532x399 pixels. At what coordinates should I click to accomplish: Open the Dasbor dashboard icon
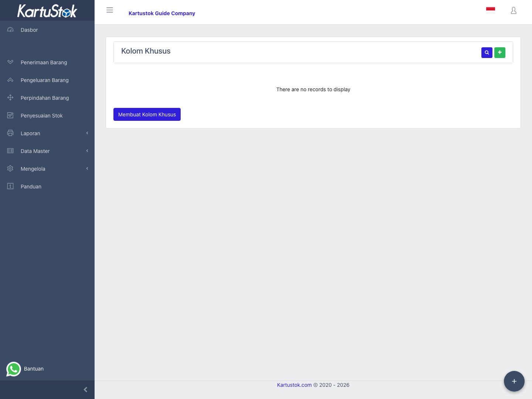point(10,30)
